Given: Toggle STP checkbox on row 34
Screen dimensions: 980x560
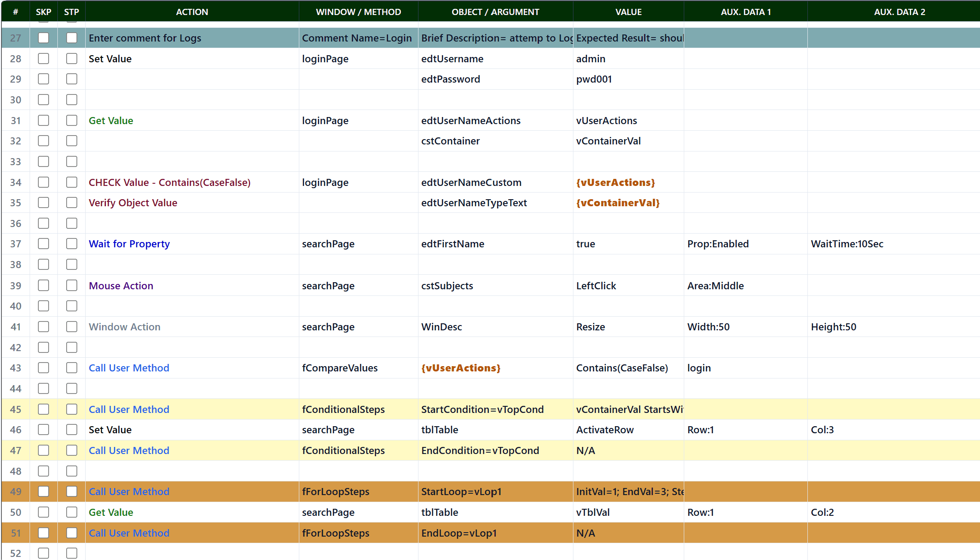Looking at the screenshot, I should pyautogui.click(x=72, y=182).
